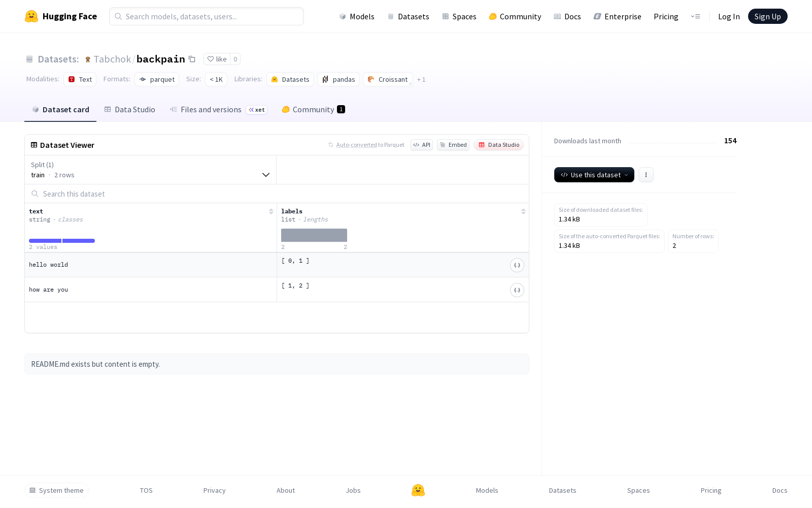Screen dimensions: 812x508
Task: Open Datasets in the top navigation
Action: click(x=408, y=16)
